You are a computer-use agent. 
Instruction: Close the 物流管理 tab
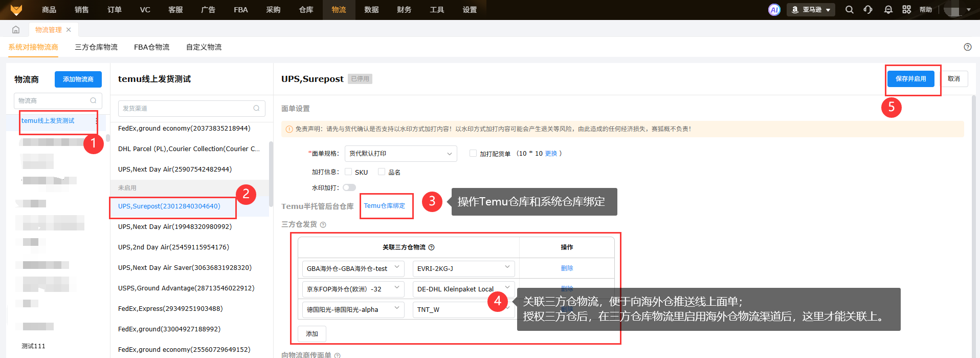[69, 30]
